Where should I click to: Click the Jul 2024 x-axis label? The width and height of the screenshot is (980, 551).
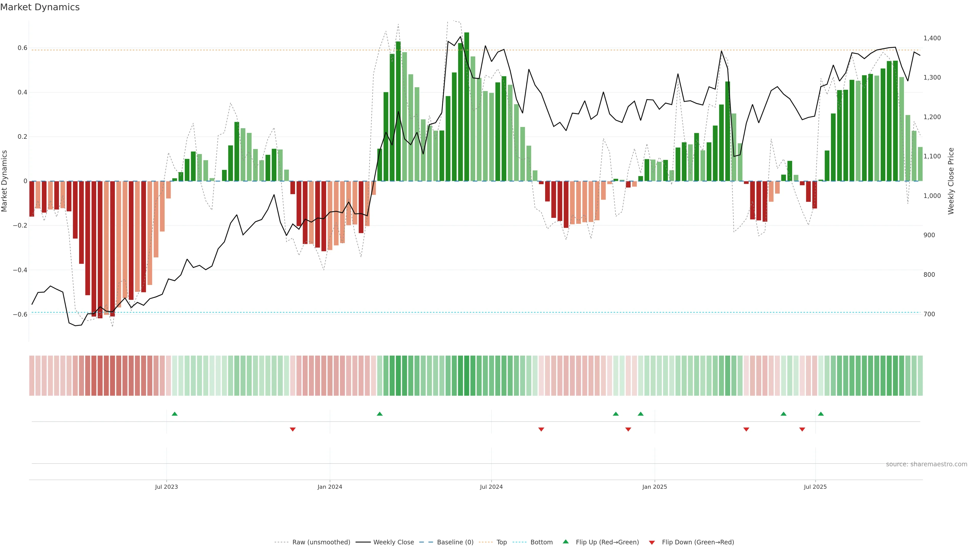coord(491,487)
